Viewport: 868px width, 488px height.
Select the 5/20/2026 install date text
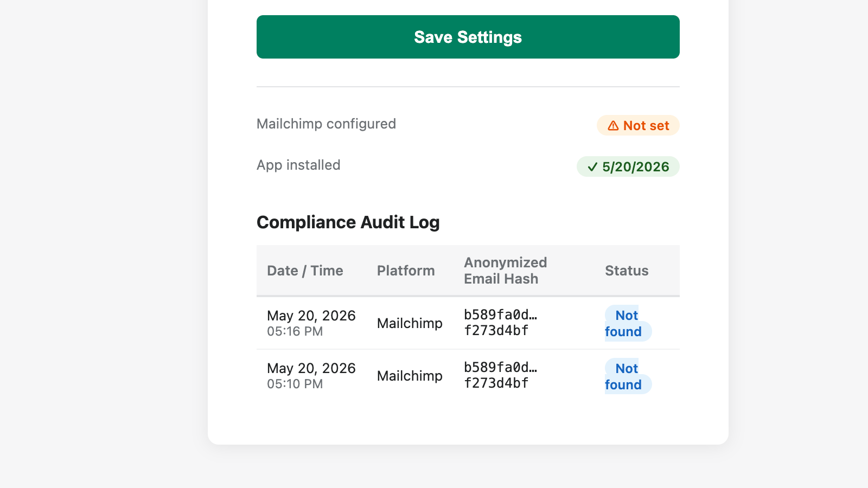pyautogui.click(x=636, y=167)
